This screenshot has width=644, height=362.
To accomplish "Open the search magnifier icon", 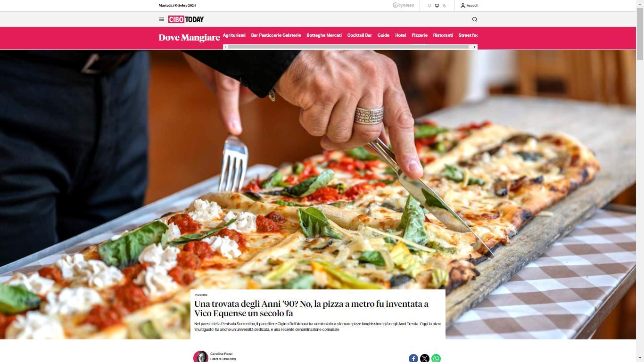I will (475, 19).
